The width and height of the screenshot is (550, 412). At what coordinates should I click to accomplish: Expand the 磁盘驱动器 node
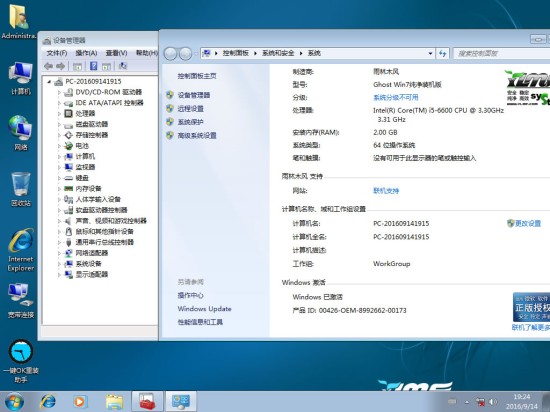(59, 124)
